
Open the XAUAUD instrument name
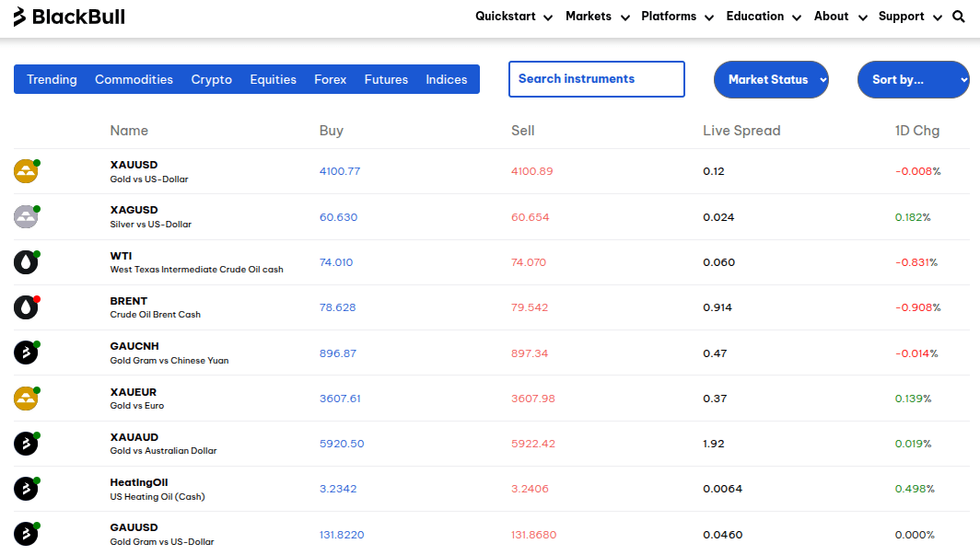[x=134, y=437]
